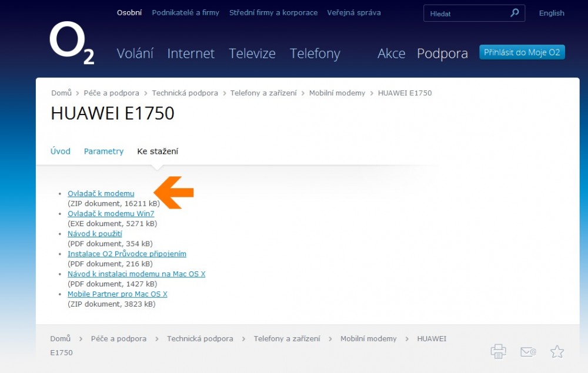Click the favorite star icon
Image resolution: width=588 pixels, height=373 pixels.
pyautogui.click(x=557, y=351)
